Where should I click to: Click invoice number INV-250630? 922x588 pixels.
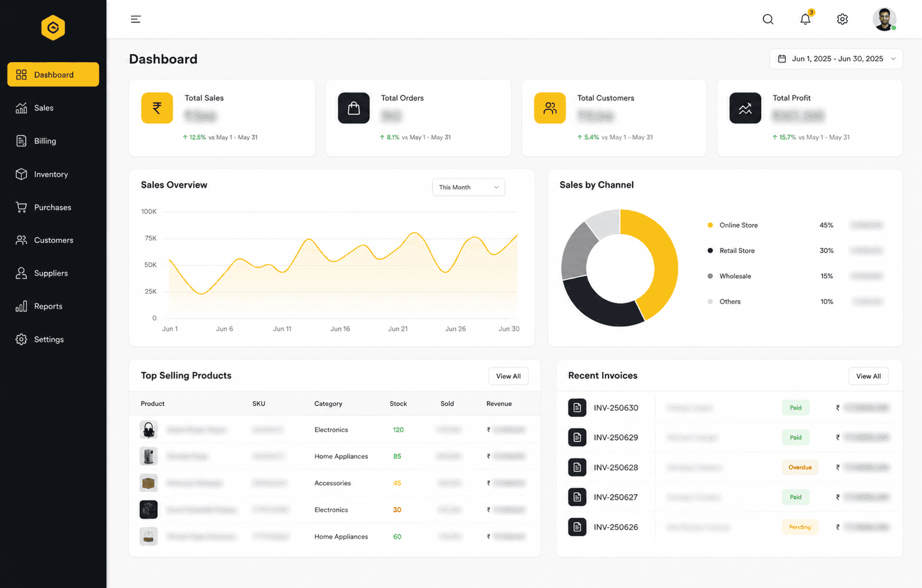click(x=616, y=408)
